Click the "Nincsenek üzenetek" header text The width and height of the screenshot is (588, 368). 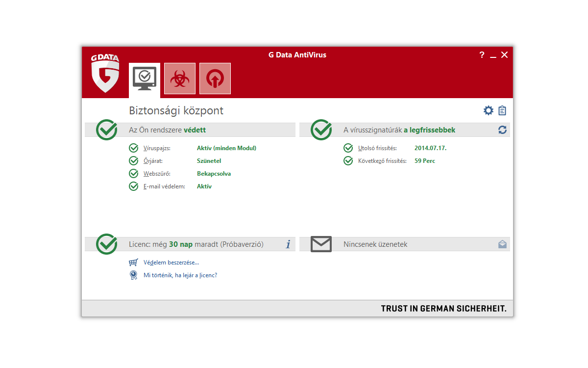[375, 244]
